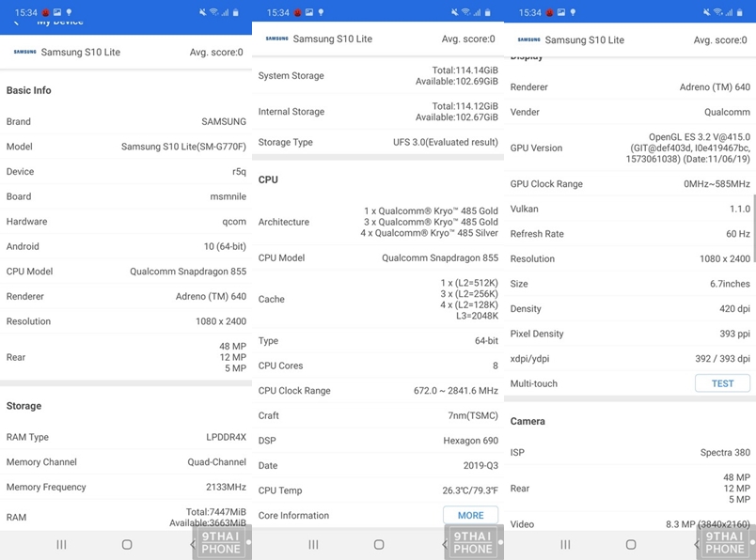The width and height of the screenshot is (756, 560).
Task: Select the 'Basic Info' section heading
Action: point(28,90)
